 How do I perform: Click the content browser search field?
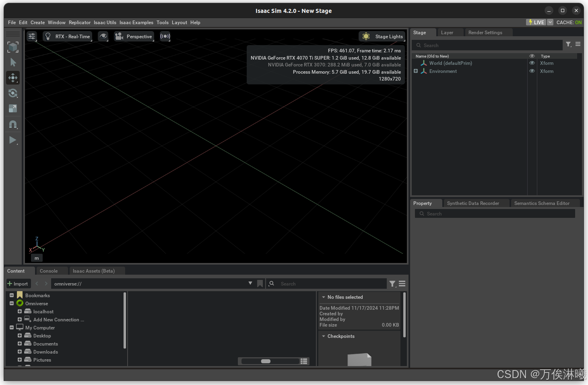point(327,284)
